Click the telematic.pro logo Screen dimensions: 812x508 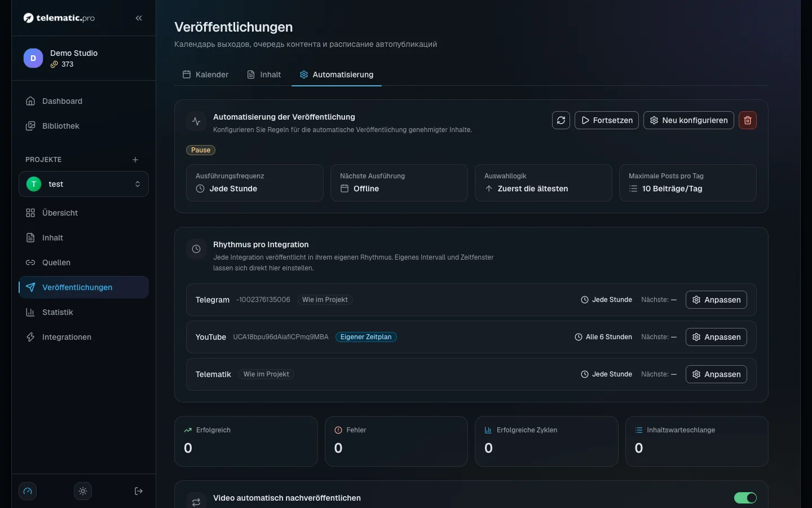tap(59, 18)
